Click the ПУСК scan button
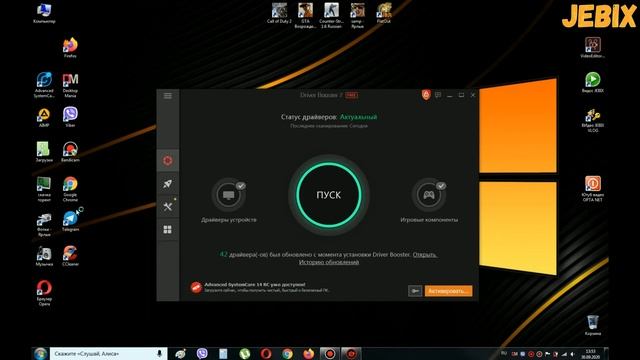640x360 pixels. [329, 195]
